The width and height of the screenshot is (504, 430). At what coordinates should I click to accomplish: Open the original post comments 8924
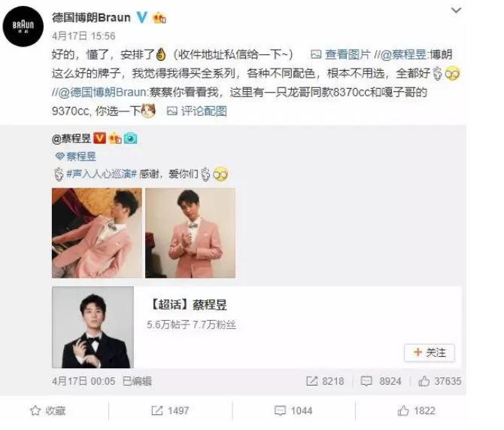point(381,381)
